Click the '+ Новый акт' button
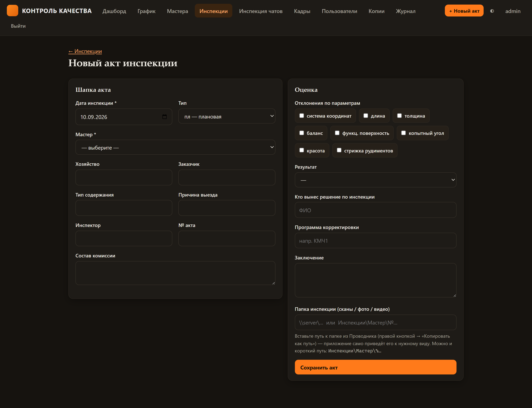Viewport: 532px width, 408px height. [x=464, y=11]
